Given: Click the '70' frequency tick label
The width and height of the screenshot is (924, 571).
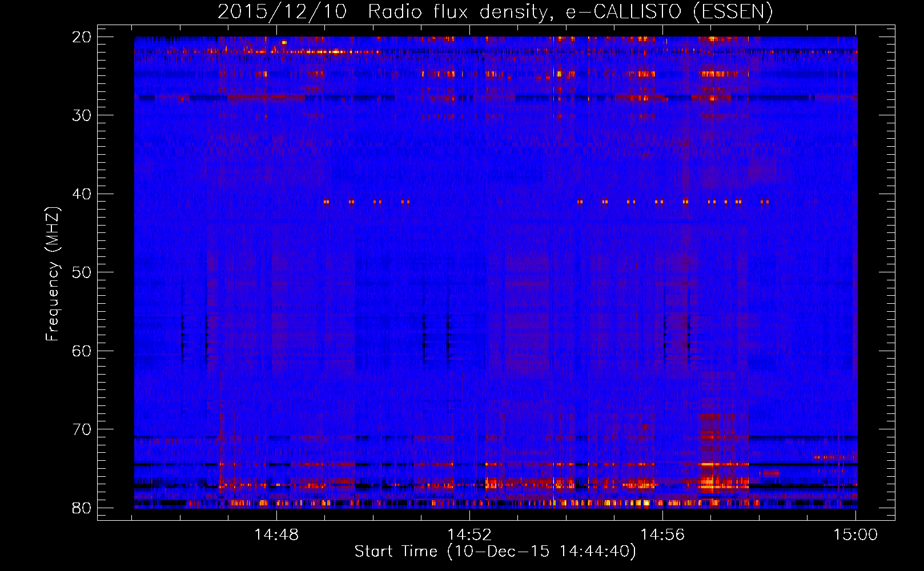Looking at the screenshot, I should click(82, 429).
